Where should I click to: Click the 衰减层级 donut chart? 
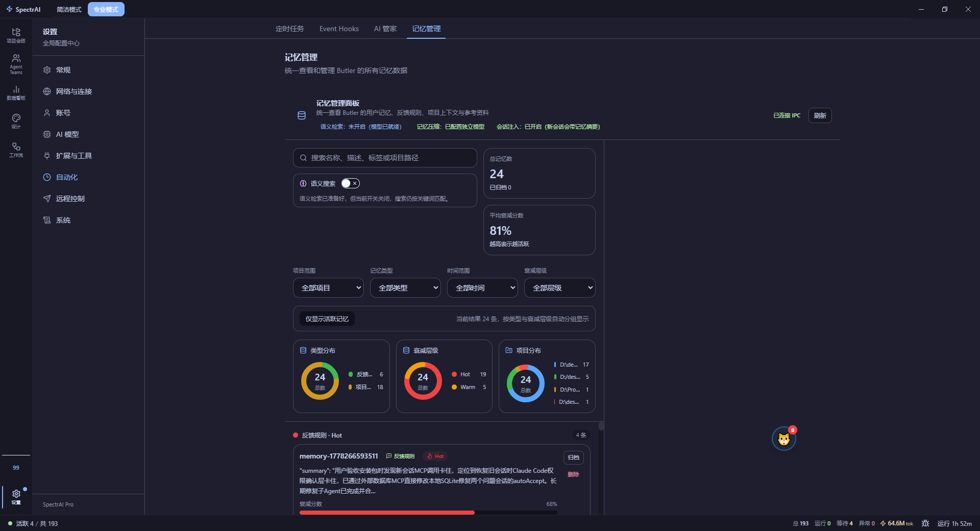pyautogui.click(x=423, y=381)
